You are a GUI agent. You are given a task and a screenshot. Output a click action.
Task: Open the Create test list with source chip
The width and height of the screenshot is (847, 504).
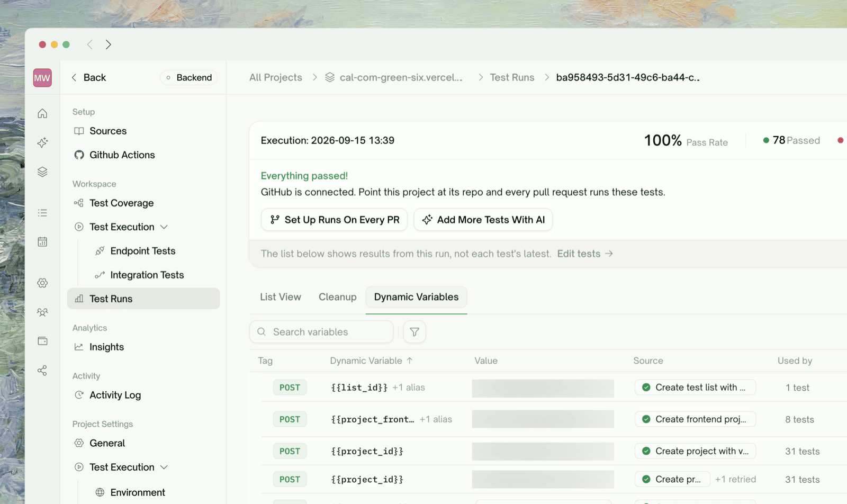coord(695,388)
